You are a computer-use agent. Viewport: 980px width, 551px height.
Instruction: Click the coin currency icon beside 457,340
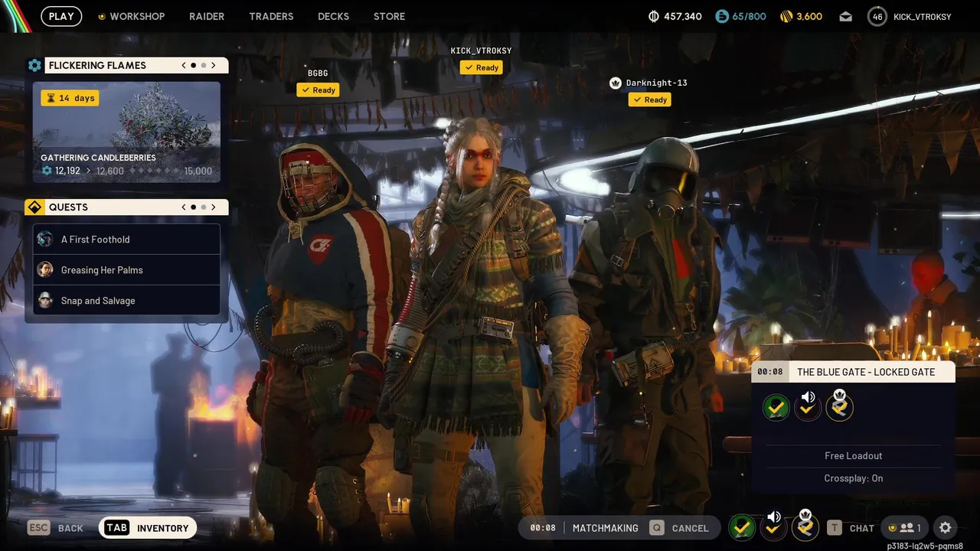coord(653,16)
